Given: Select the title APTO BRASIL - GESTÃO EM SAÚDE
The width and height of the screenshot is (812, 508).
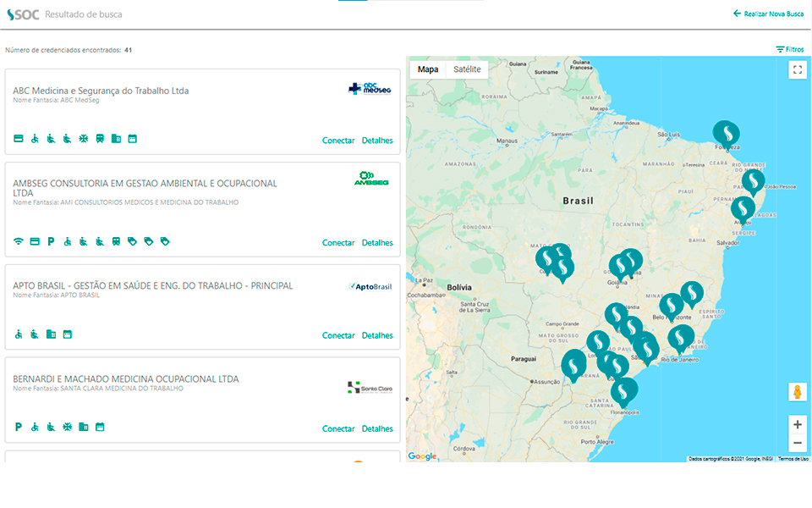Looking at the screenshot, I should (153, 285).
